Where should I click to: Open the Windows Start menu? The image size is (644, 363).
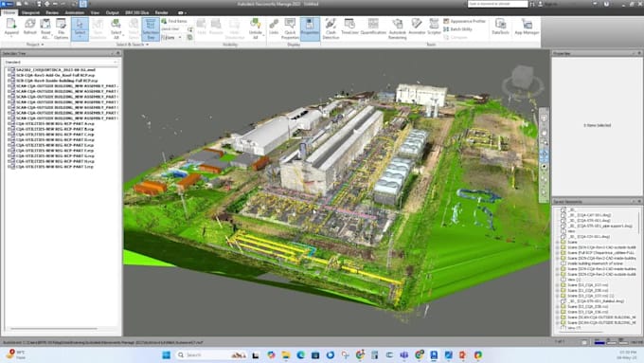(167, 354)
